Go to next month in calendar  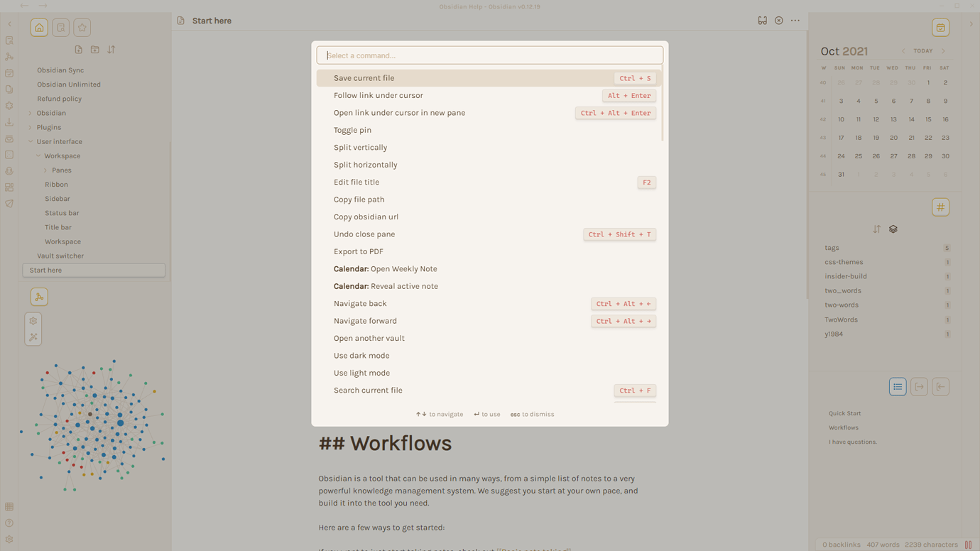[x=943, y=51]
